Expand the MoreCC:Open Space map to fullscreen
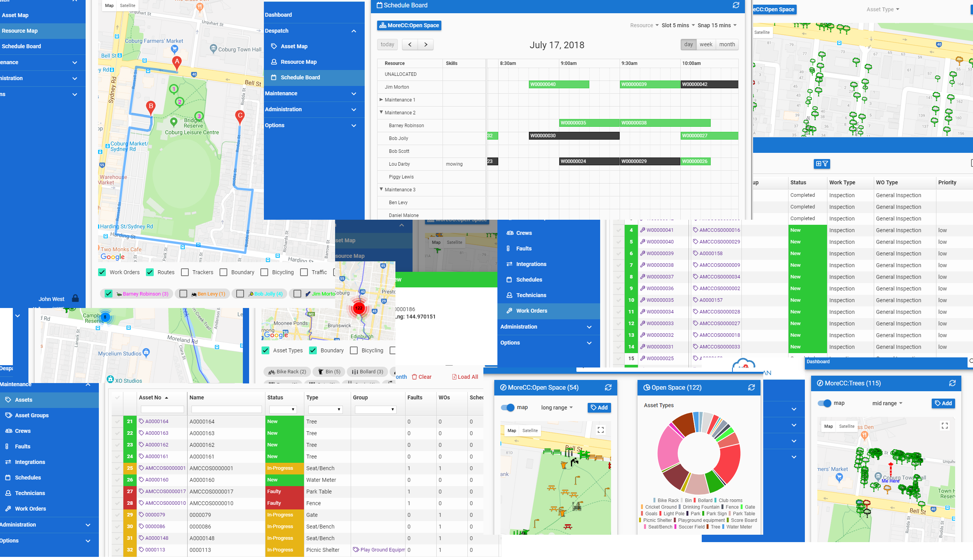Viewport: 973px width, 560px height. pos(601,430)
